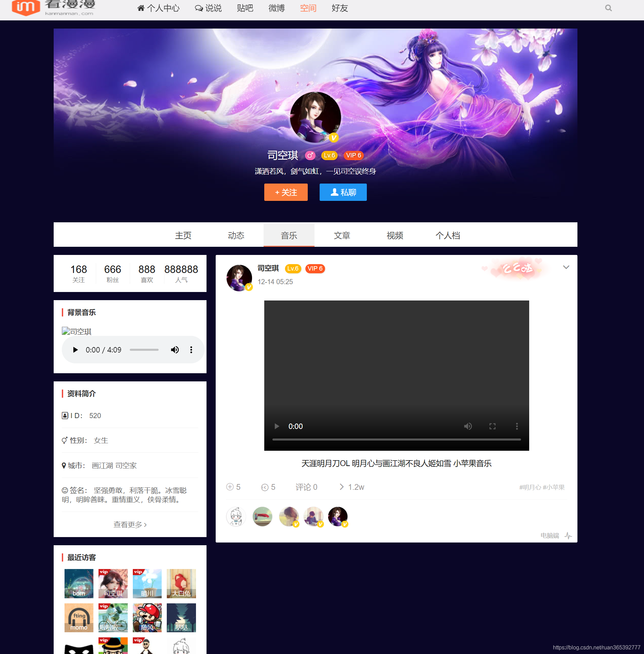This screenshot has width=644, height=654.
Task: Open visitor 啦啦啦's avatar
Action: [113, 618]
